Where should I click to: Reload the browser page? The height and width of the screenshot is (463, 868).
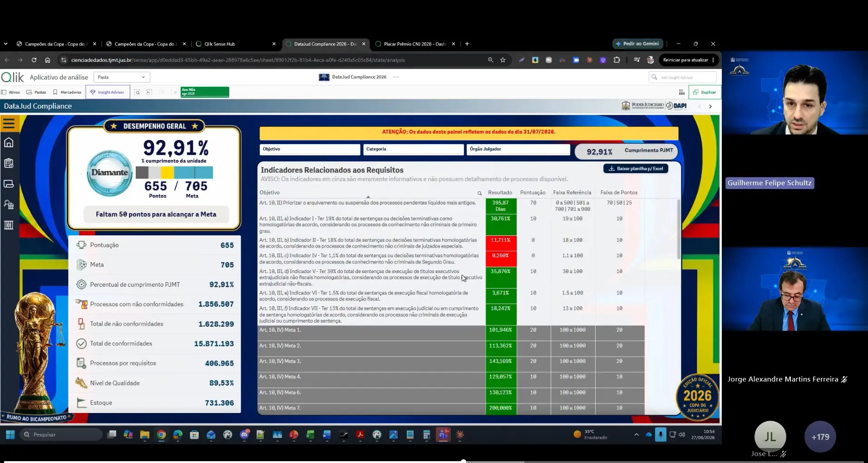pos(34,60)
